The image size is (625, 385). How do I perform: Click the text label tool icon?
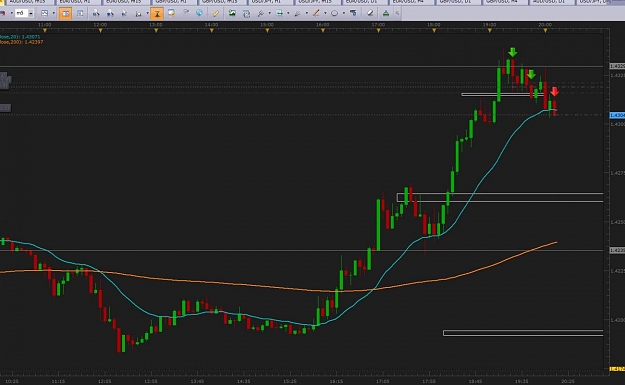[x=354, y=13]
